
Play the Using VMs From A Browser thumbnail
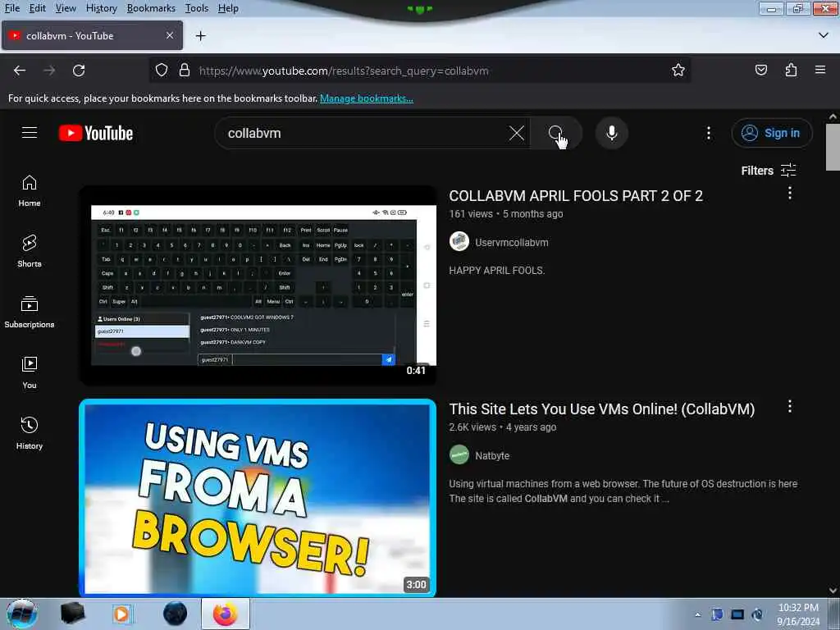[x=258, y=498]
